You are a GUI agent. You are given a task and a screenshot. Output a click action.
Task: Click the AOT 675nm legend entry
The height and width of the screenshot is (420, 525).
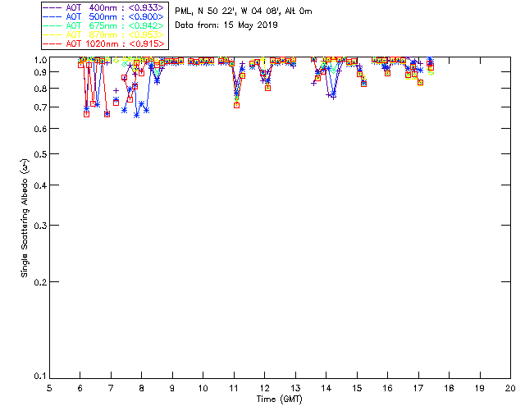tap(104, 25)
